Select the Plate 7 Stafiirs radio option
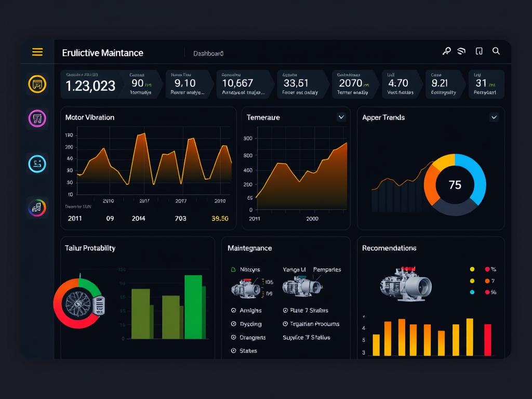 coord(286,310)
